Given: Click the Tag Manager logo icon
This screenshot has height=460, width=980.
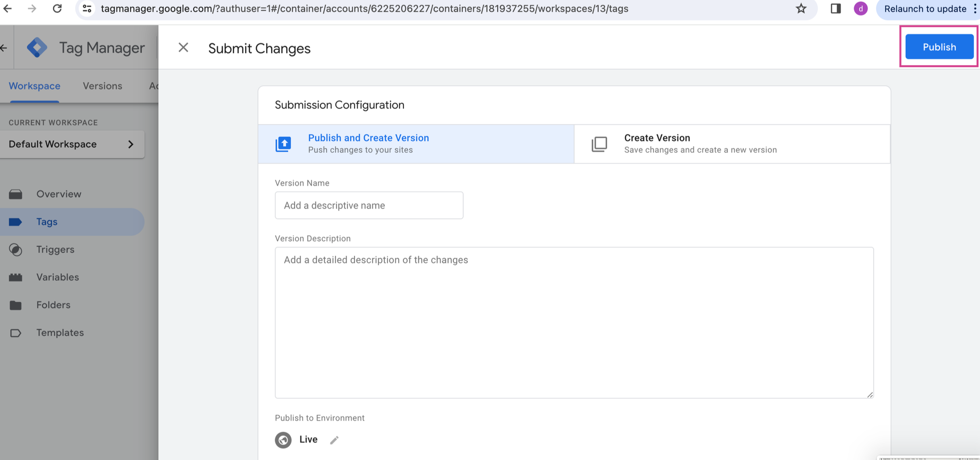Looking at the screenshot, I should 37,48.
